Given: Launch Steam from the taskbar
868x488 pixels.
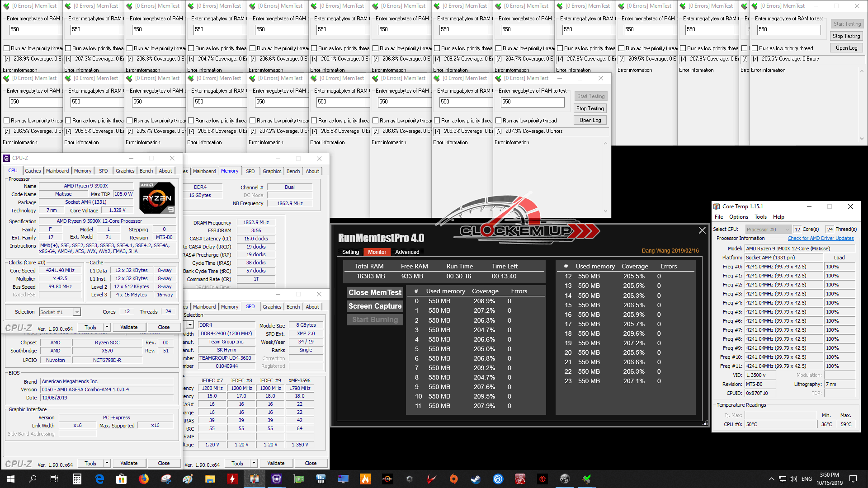Looking at the screenshot, I should click(x=476, y=479).
